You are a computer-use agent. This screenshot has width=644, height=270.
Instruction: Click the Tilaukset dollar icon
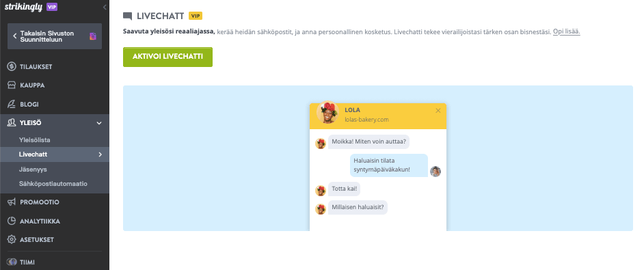point(12,66)
